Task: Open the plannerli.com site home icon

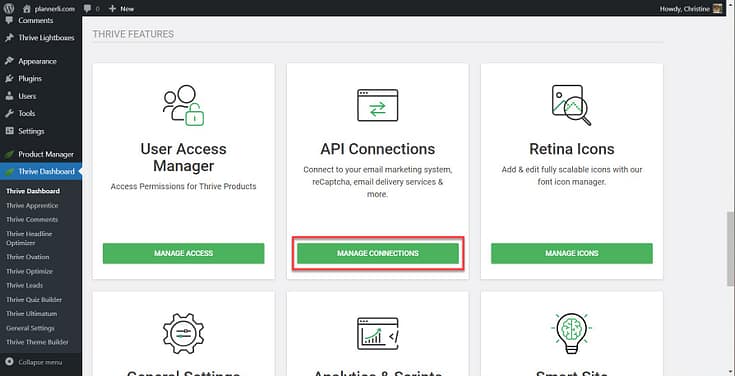Action: 27,8
